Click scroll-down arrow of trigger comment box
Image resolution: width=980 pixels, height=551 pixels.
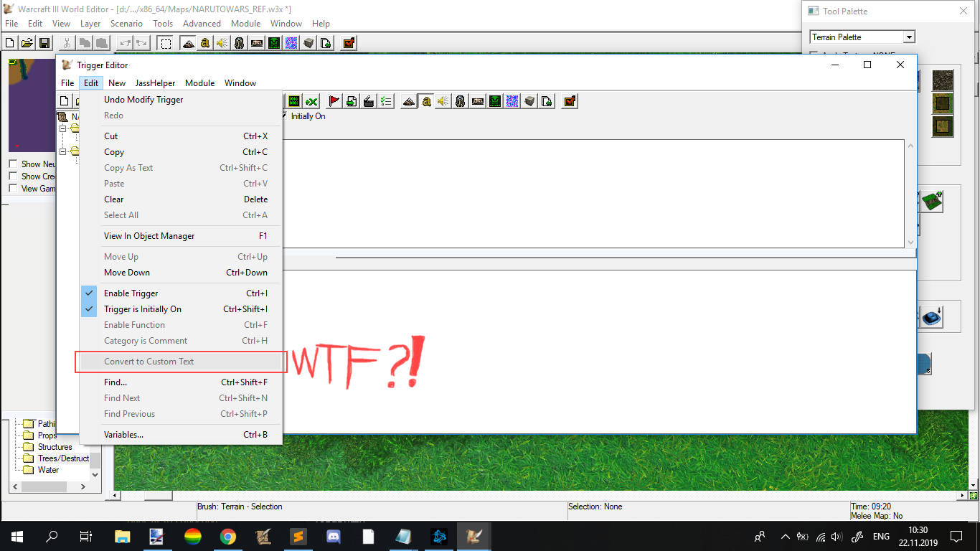click(910, 242)
